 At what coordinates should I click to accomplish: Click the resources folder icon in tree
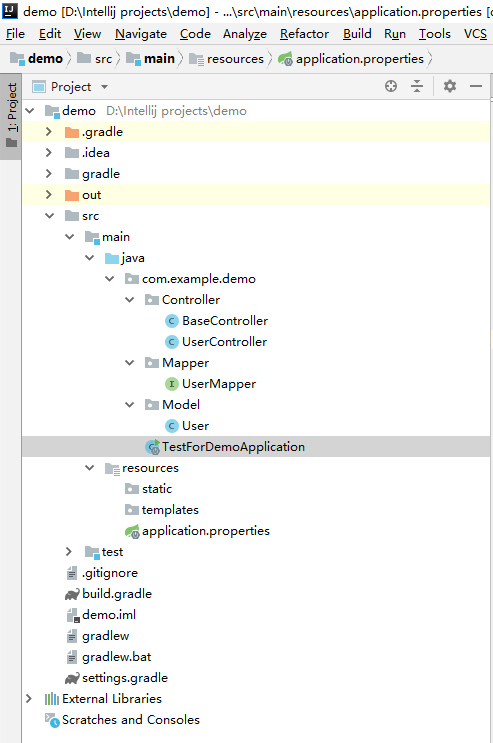[x=112, y=469]
